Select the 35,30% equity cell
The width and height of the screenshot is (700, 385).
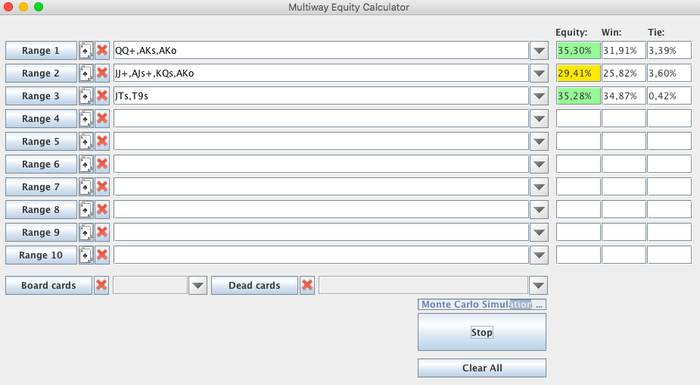click(x=579, y=50)
